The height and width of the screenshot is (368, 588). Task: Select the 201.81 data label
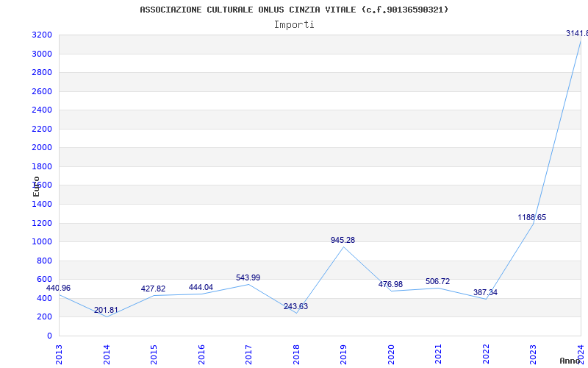coord(106,311)
